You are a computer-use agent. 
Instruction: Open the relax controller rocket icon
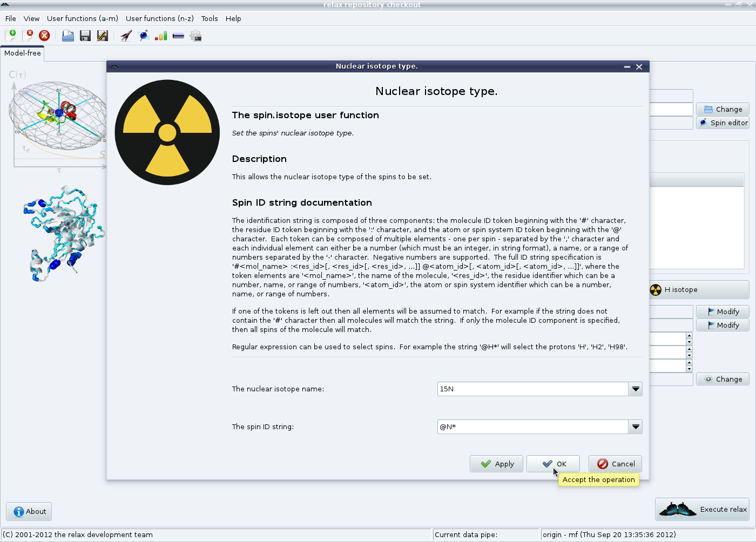[x=126, y=36]
